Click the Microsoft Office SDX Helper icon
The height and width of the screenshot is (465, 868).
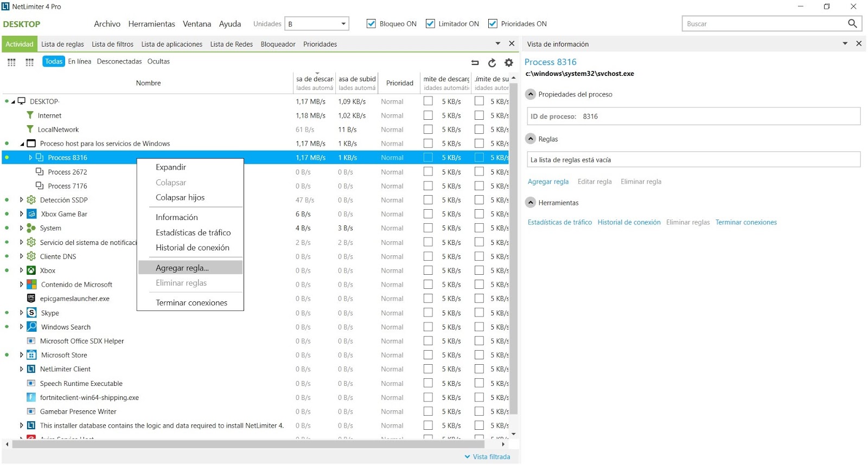(x=31, y=341)
